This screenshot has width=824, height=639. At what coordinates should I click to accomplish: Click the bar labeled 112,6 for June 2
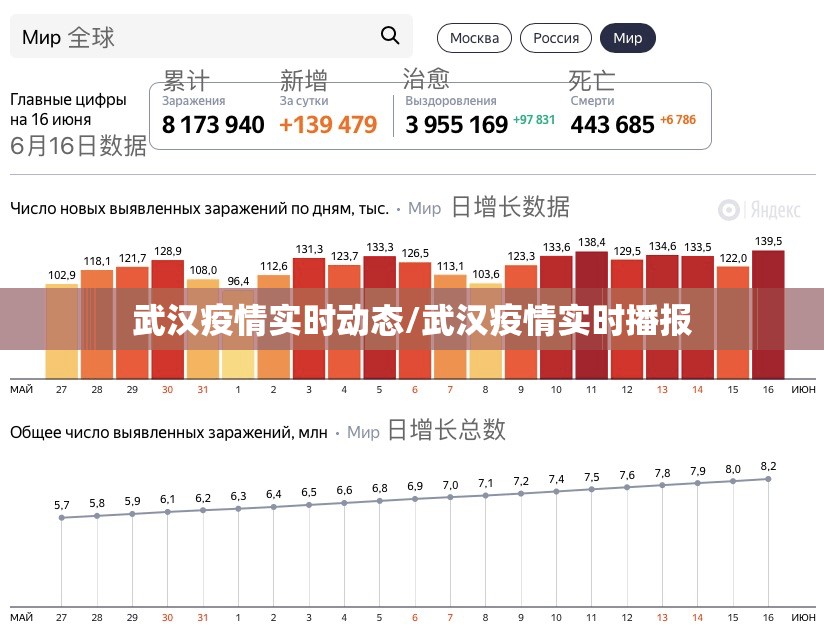[273, 326]
